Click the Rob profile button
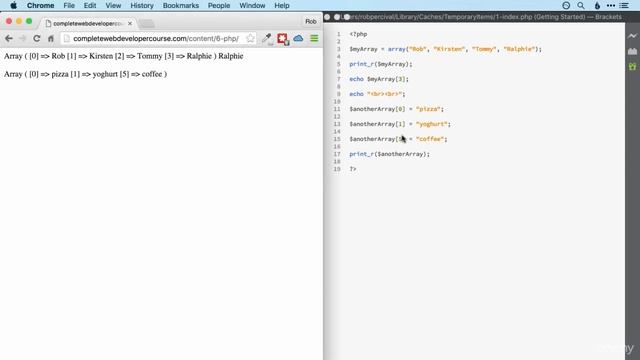 pos(311,21)
